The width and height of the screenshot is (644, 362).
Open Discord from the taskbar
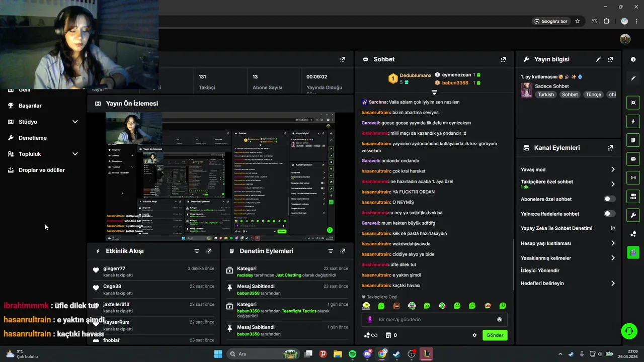coord(367,354)
